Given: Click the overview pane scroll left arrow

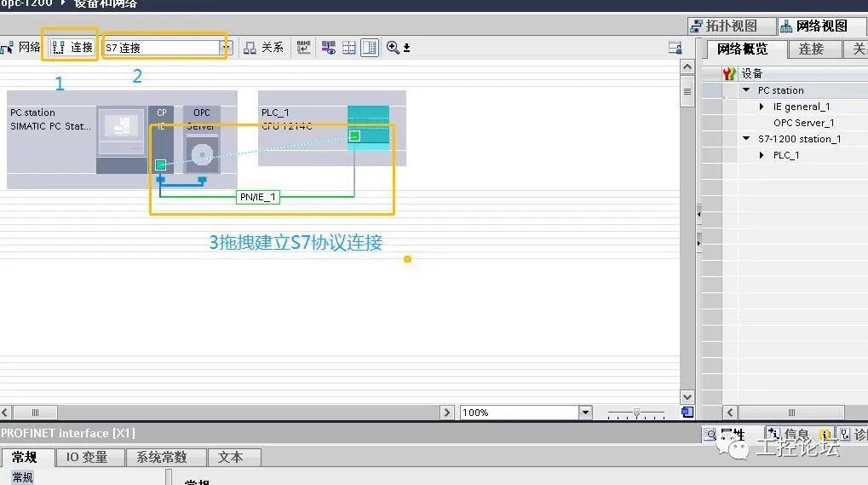Looking at the screenshot, I should (x=730, y=413).
